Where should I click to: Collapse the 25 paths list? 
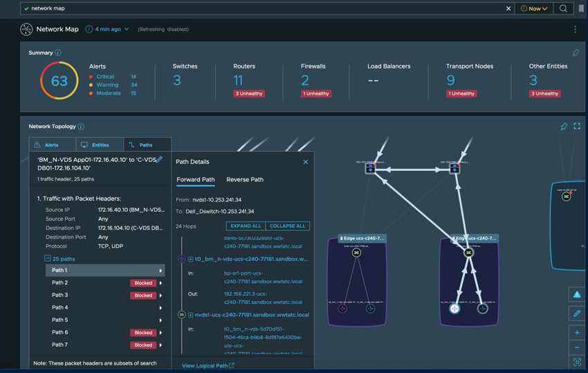pyautogui.click(x=48, y=259)
